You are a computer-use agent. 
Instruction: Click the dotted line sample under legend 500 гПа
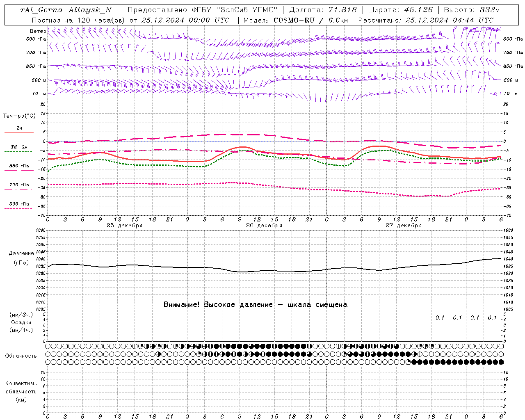point(18,208)
